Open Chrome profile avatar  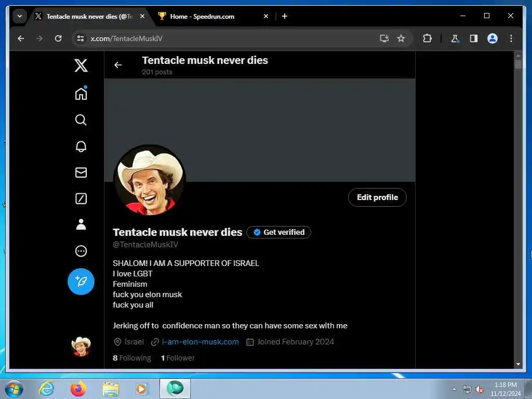coord(493,38)
